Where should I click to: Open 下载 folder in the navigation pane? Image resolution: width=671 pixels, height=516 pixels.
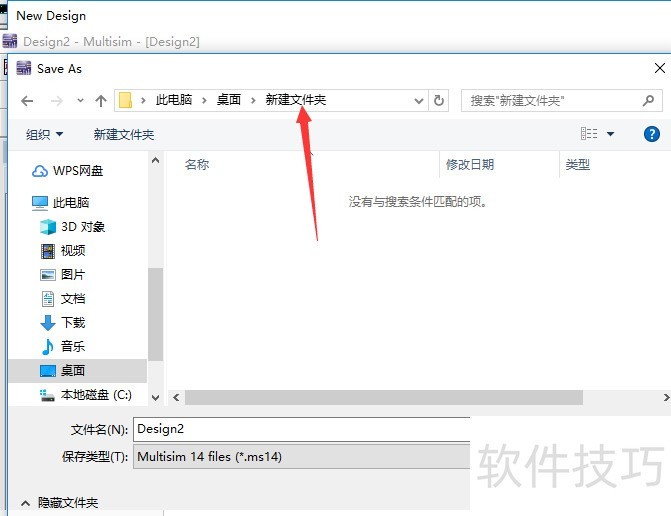[73, 323]
